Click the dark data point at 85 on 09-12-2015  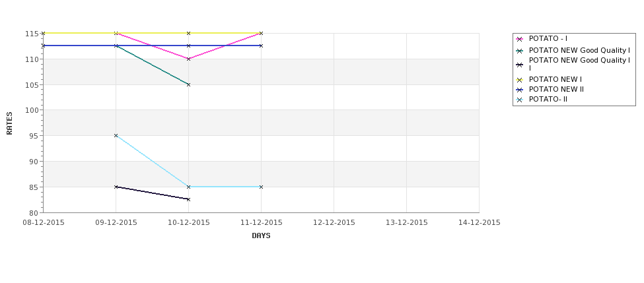[116, 187]
